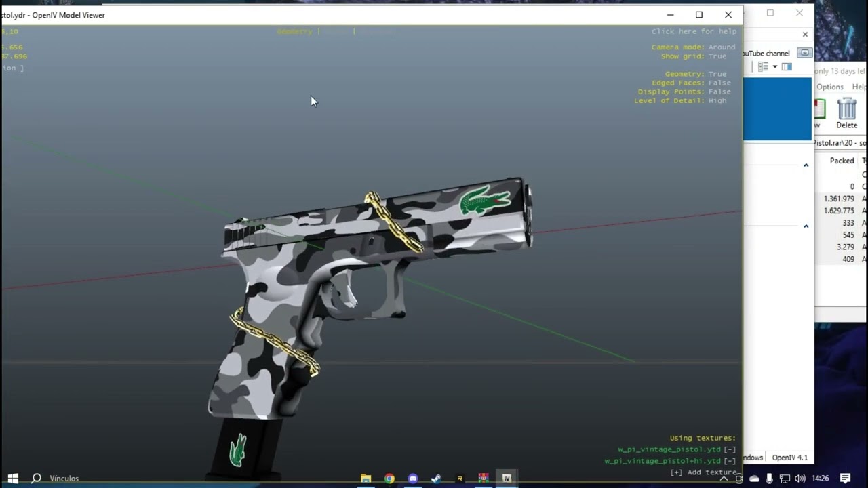This screenshot has width=868, height=488.
Task: Collapse the lower section chevron in OpenIV panel
Action: (x=806, y=226)
